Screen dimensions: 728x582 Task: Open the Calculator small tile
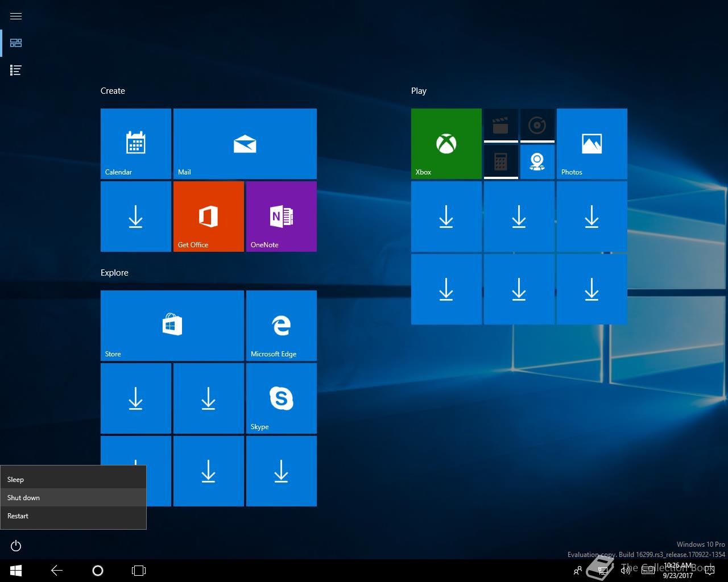click(501, 162)
